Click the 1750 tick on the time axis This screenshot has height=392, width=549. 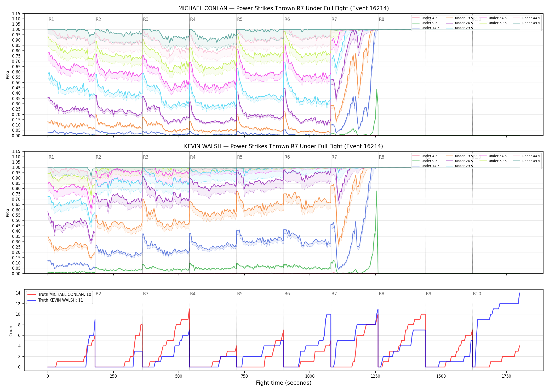[506, 376]
